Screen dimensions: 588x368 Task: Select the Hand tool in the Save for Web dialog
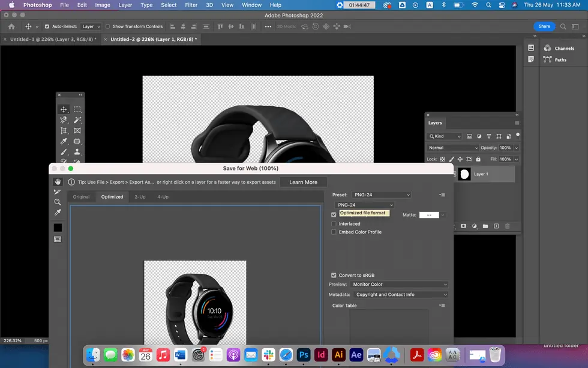click(x=57, y=181)
